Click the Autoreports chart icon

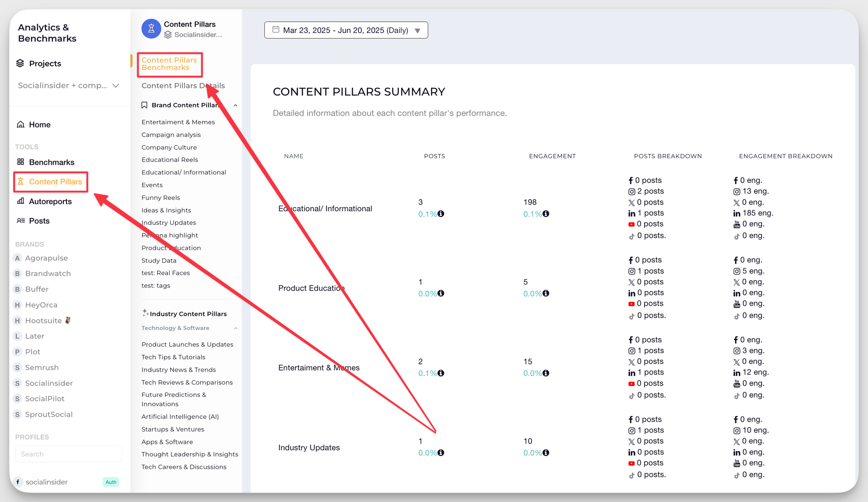tap(20, 201)
